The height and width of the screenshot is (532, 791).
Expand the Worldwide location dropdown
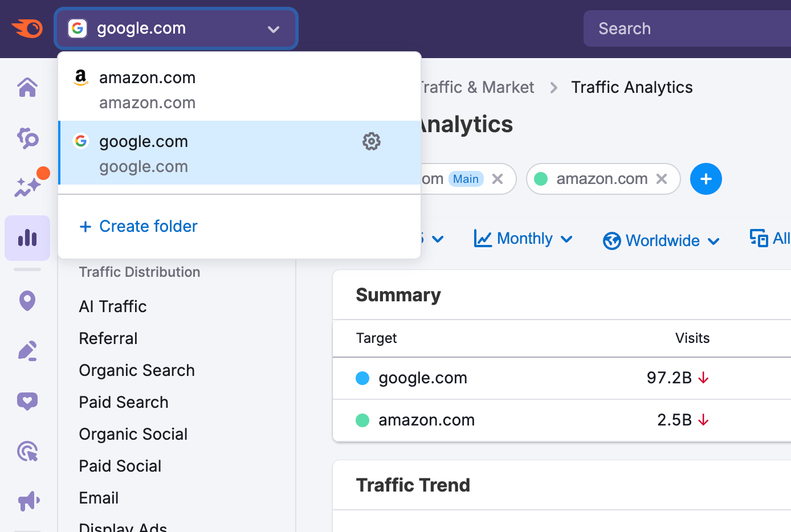[660, 240]
